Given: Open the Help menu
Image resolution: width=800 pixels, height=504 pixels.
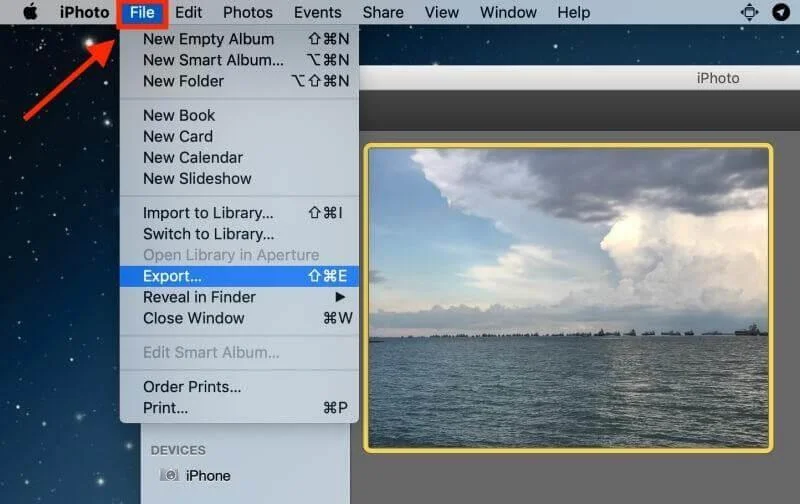Looking at the screenshot, I should [573, 13].
